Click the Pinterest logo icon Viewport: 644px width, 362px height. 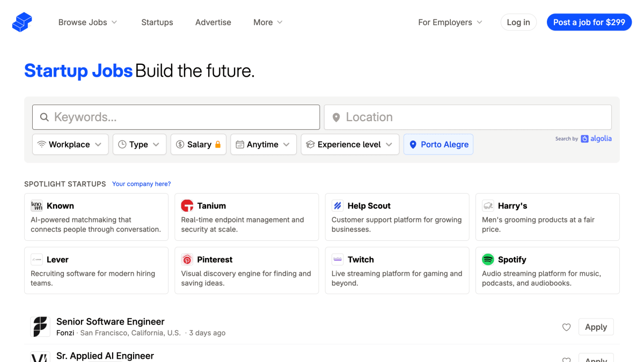(x=187, y=260)
